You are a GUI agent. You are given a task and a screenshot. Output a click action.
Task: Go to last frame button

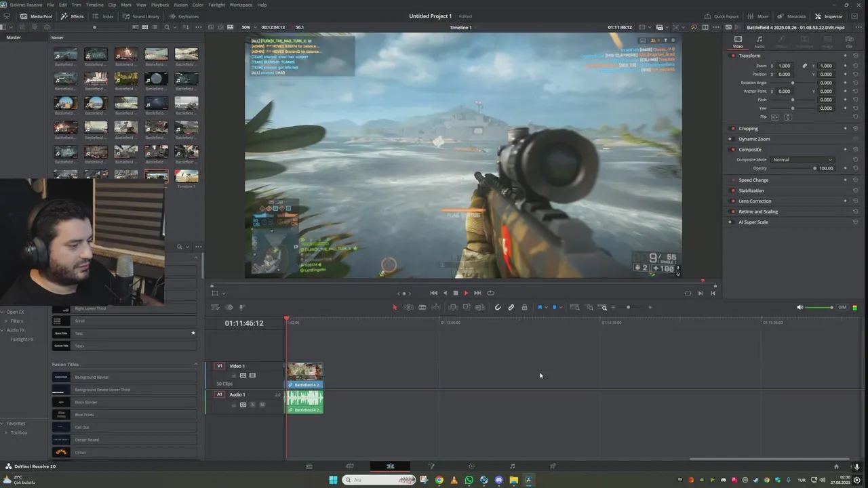coord(477,293)
